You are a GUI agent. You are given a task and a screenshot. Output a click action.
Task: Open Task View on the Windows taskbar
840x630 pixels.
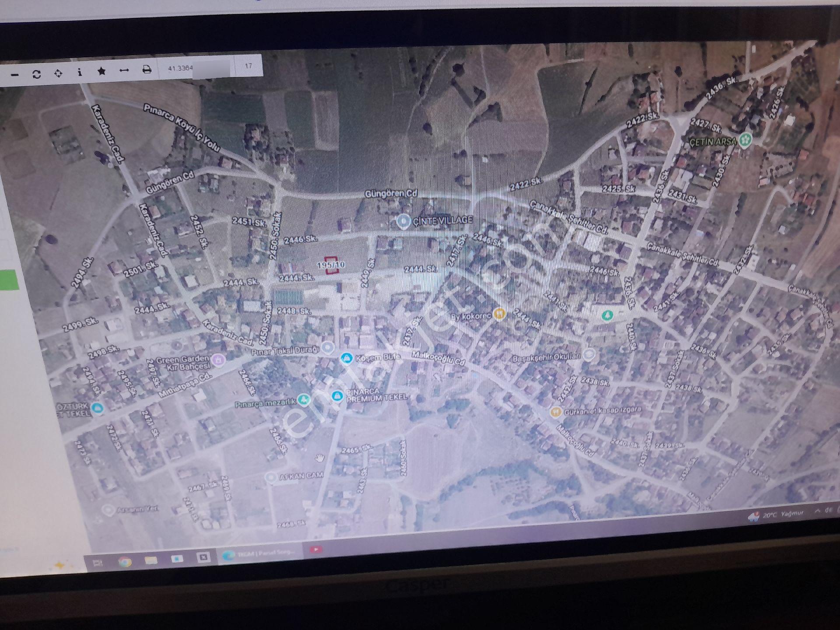tap(98, 563)
